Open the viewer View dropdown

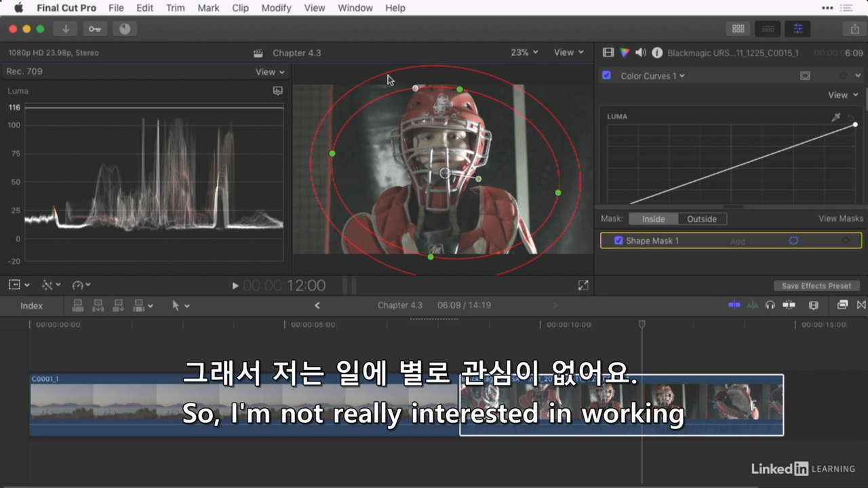point(568,52)
